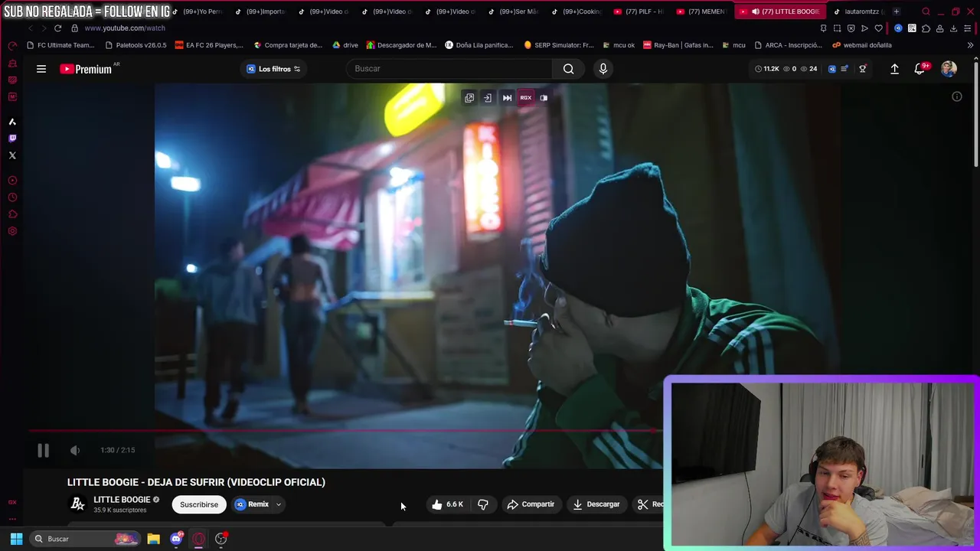Like the video with 6.6 K thumbs up

(446, 504)
